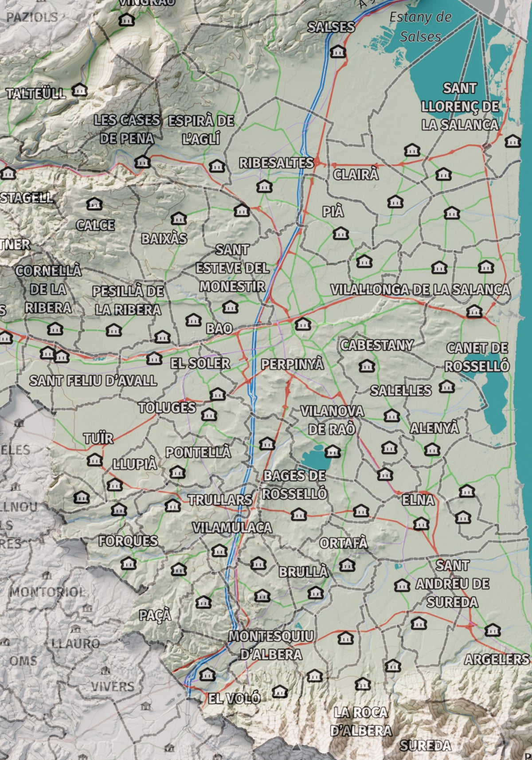The image size is (532, 760).
Task: Click the Alenyà town label
Action: 434,428
